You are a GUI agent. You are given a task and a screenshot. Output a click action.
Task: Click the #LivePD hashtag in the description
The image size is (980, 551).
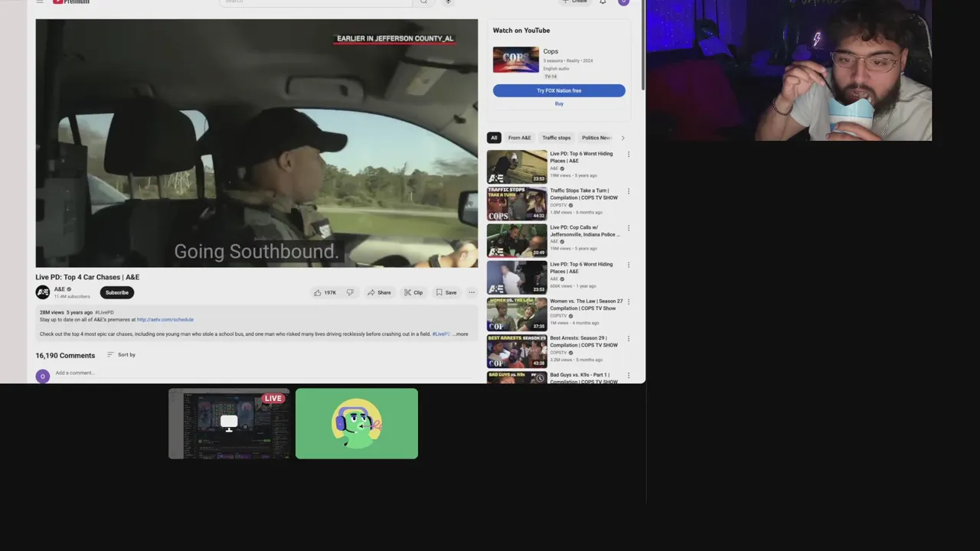(441, 334)
